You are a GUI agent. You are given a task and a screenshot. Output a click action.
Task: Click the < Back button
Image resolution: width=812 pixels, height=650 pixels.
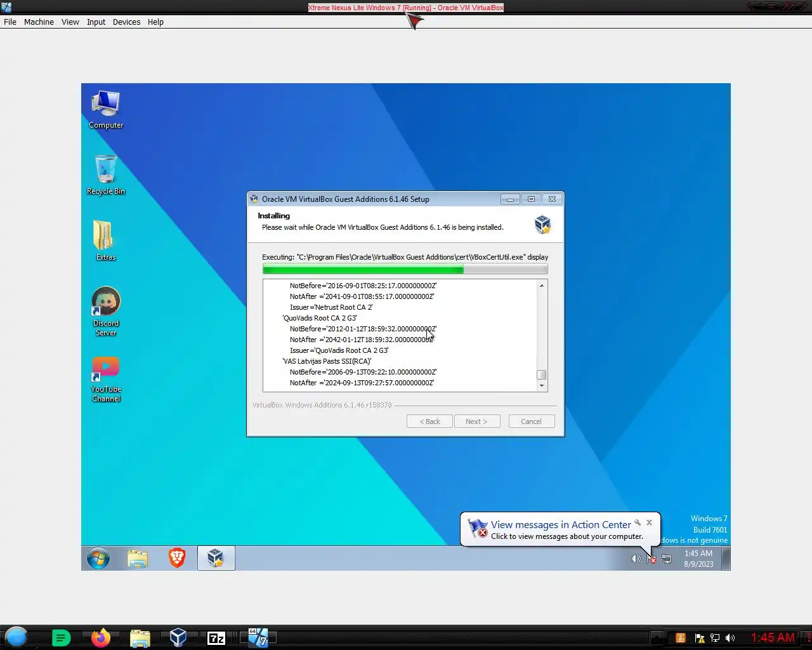(429, 421)
